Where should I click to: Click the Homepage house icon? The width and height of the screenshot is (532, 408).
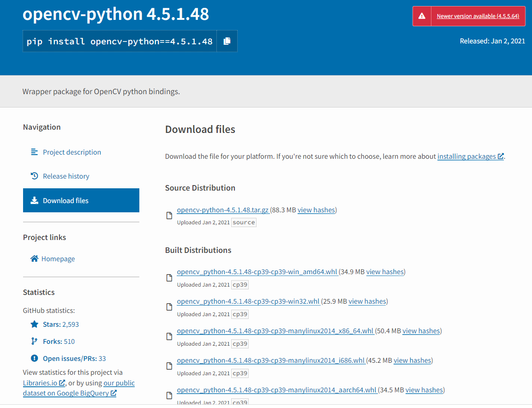pyautogui.click(x=34, y=258)
